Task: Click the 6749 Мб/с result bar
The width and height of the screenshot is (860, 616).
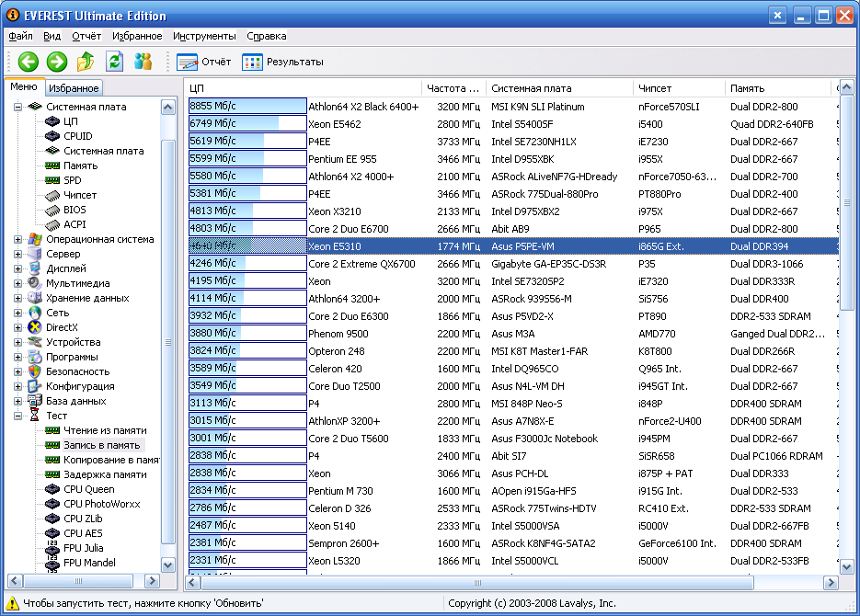Action: click(x=247, y=124)
